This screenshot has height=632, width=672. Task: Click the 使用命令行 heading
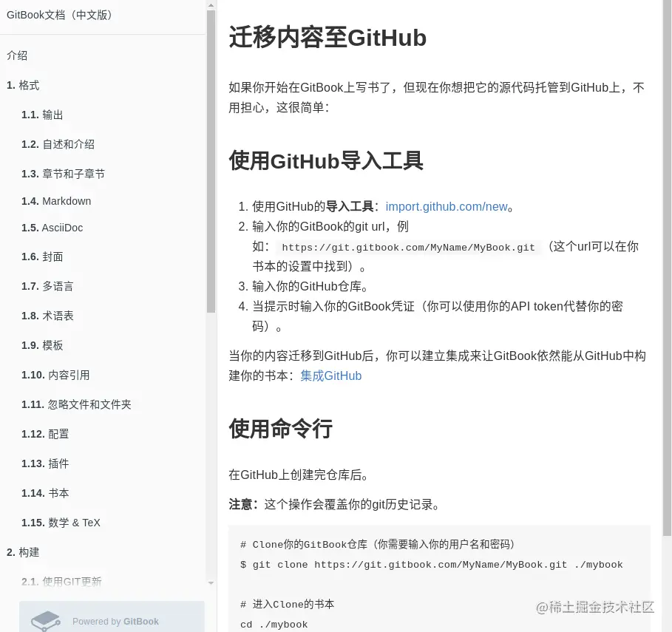280,429
